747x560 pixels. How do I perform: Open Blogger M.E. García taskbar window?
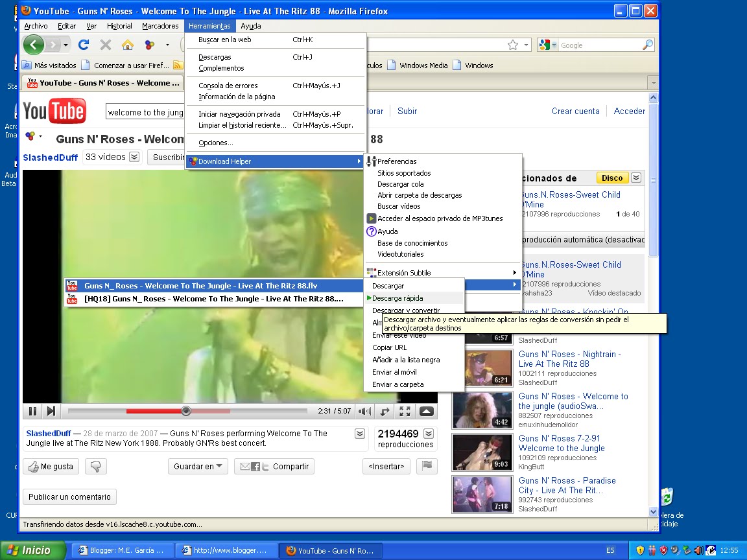122,550
